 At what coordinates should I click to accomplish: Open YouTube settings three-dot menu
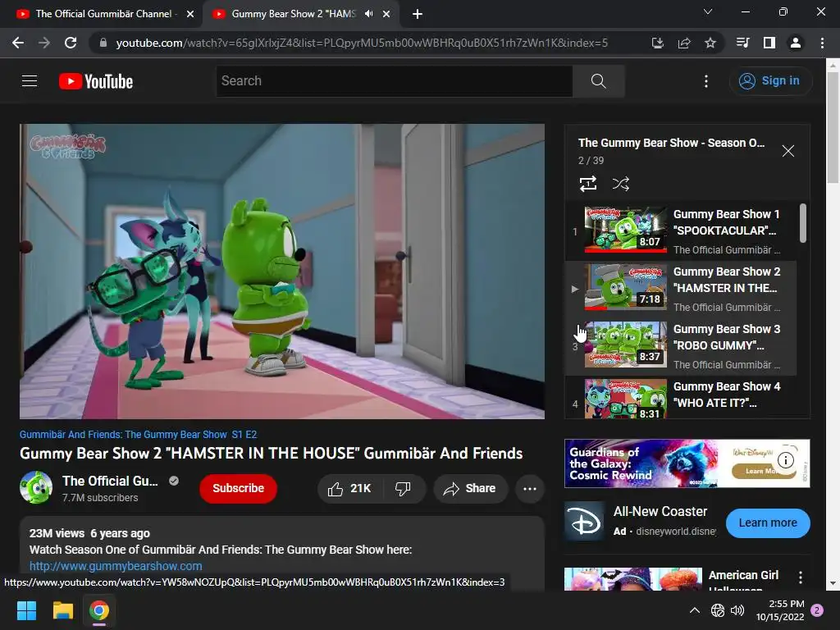point(706,81)
